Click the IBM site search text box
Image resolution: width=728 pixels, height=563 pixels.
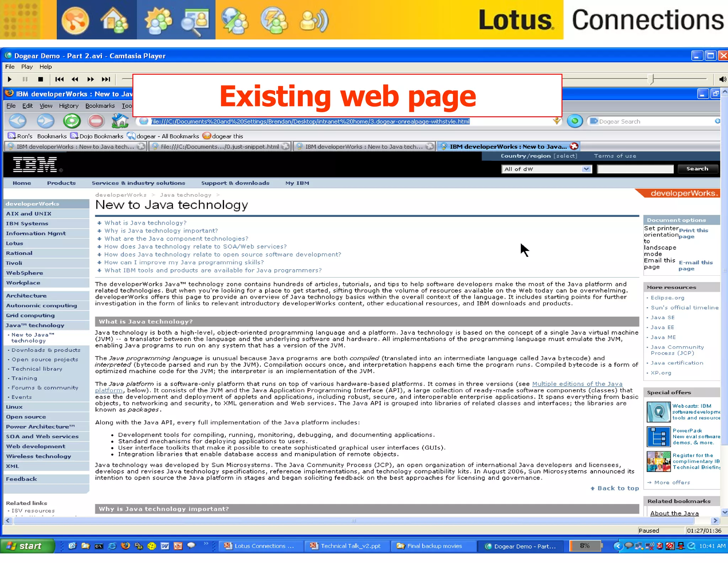pyautogui.click(x=635, y=169)
